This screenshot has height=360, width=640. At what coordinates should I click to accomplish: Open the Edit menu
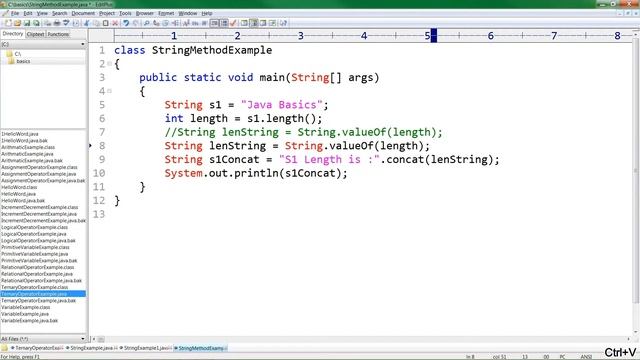click(28, 13)
